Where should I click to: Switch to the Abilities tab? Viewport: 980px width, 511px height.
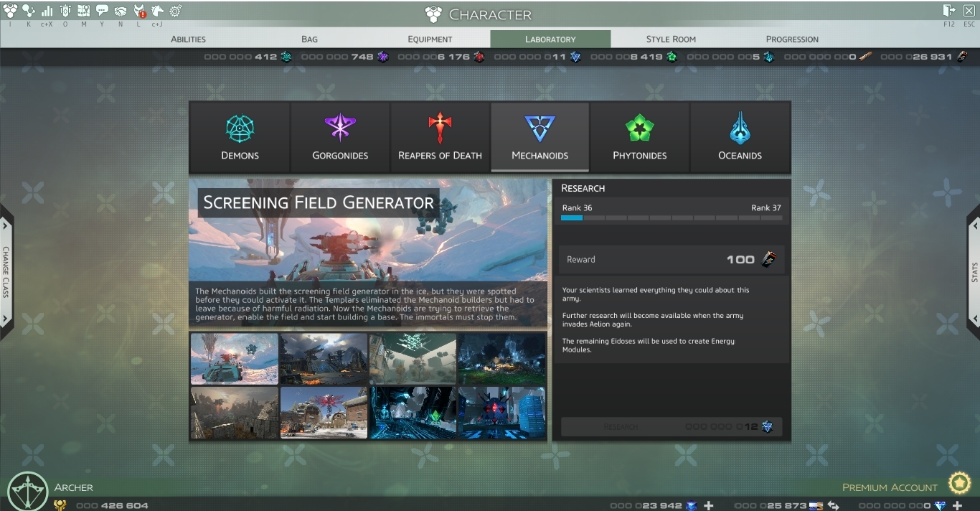coord(188,39)
